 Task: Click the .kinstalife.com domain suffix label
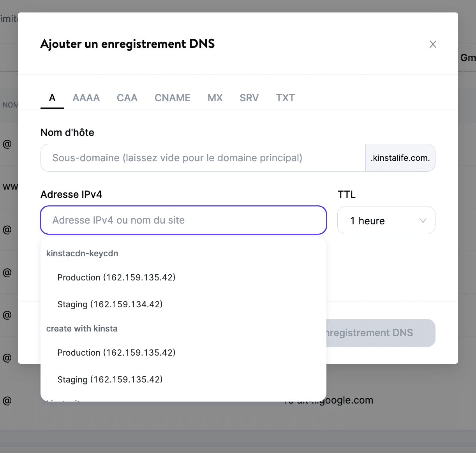point(400,158)
